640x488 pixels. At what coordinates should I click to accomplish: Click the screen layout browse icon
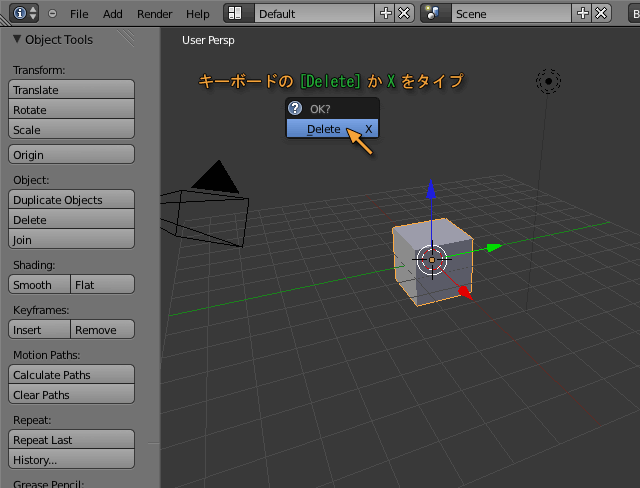pos(236,14)
